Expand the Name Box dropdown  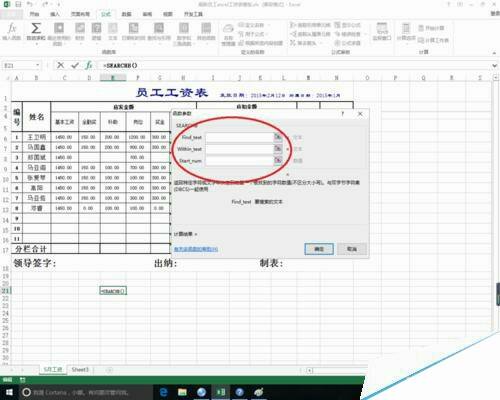(x=38, y=65)
